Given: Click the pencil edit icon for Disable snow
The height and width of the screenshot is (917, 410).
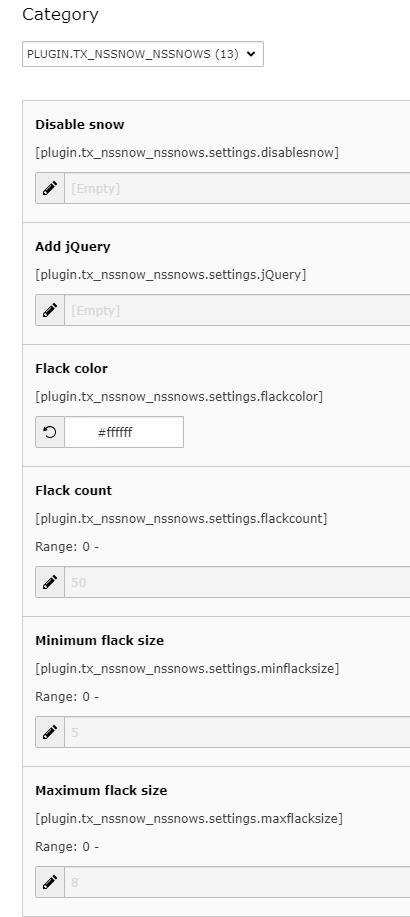Looking at the screenshot, I should [50, 188].
